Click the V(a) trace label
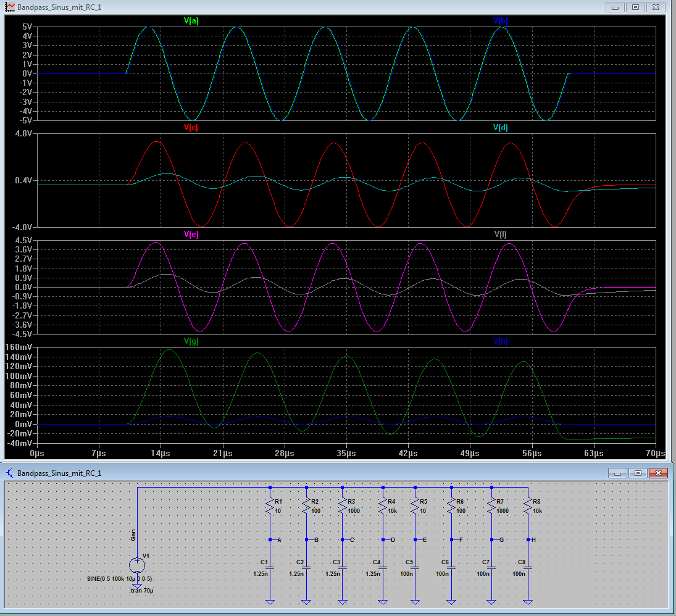 click(x=191, y=20)
